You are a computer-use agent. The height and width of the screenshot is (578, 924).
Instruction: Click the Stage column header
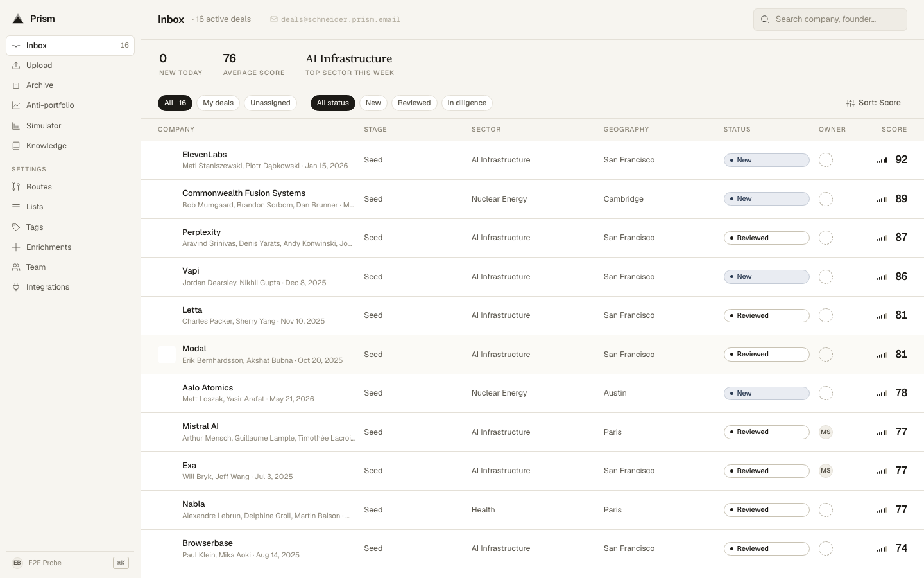pyautogui.click(x=375, y=130)
